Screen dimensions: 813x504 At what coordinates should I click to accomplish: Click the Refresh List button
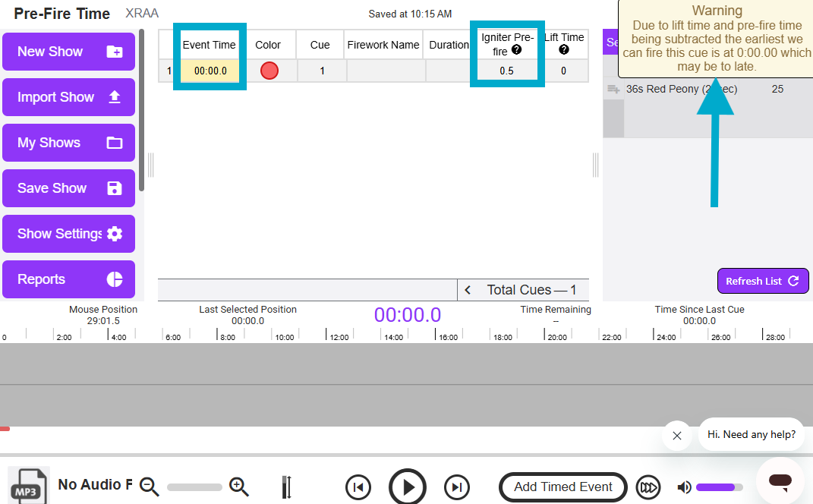(x=762, y=281)
